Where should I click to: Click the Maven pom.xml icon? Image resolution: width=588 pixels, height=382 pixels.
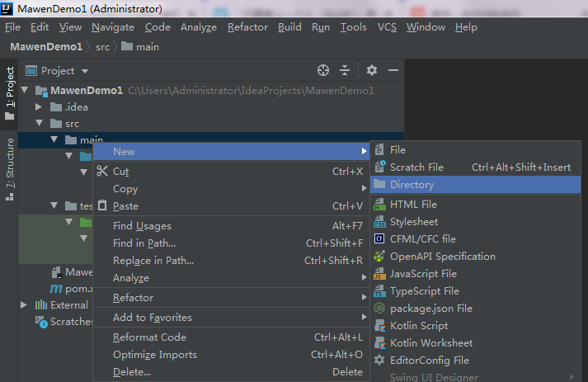56,289
